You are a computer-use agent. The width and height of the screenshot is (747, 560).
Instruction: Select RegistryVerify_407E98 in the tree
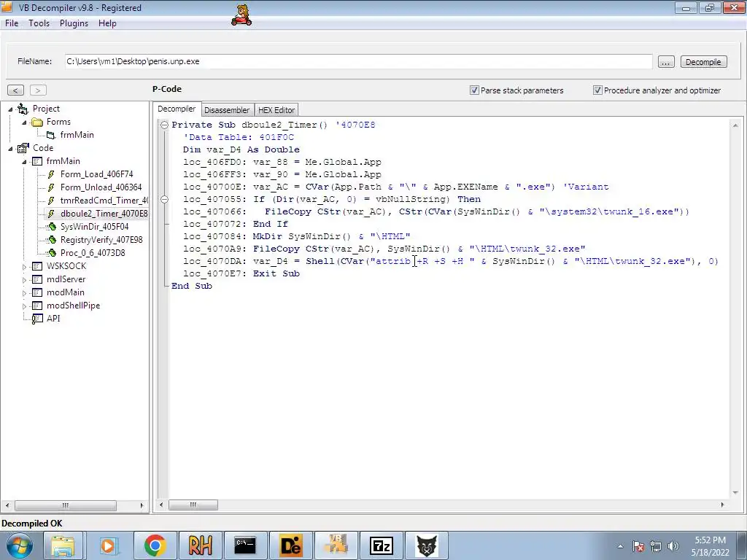click(x=101, y=240)
